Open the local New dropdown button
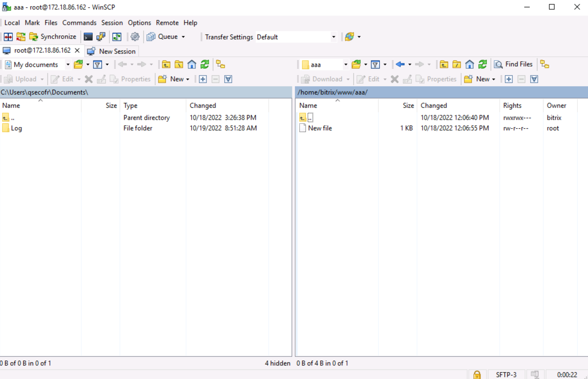 174,79
